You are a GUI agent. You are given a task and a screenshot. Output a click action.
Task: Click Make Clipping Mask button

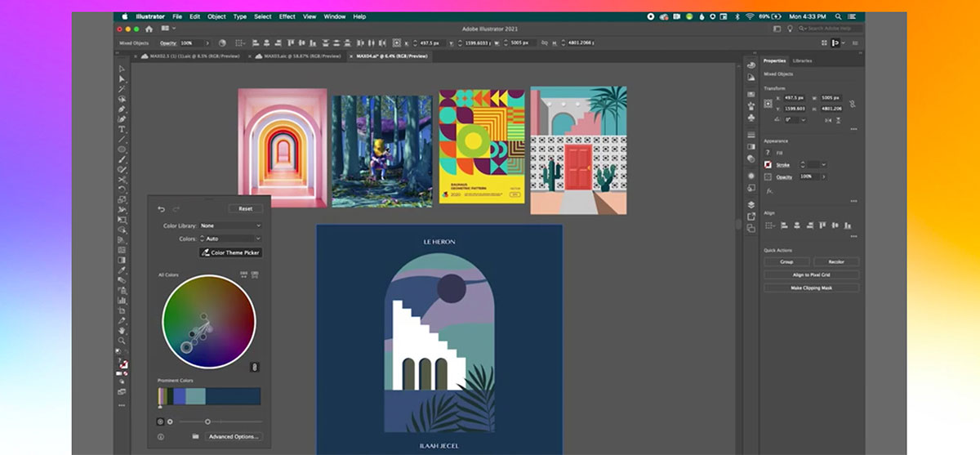pos(812,288)
